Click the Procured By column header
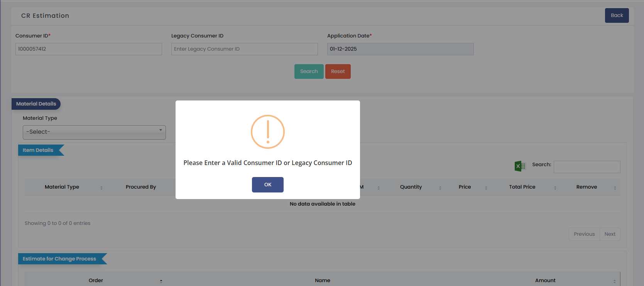 141,187
